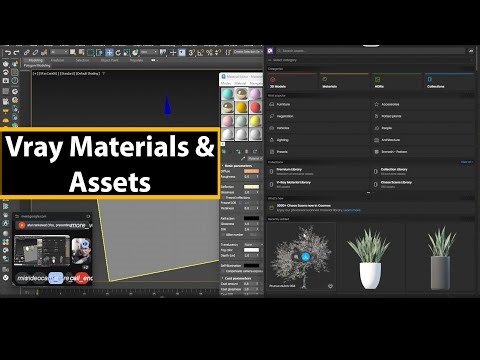The image size is (480, 360).
Task: Click the Chaos Cosmos logo icon
Action: (x=270, y=51)
